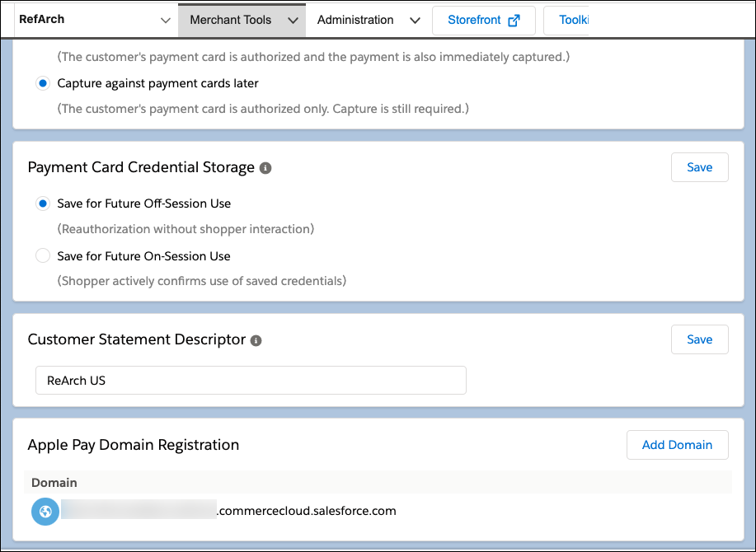Select Capture against payment cards later

pos(42,82)
